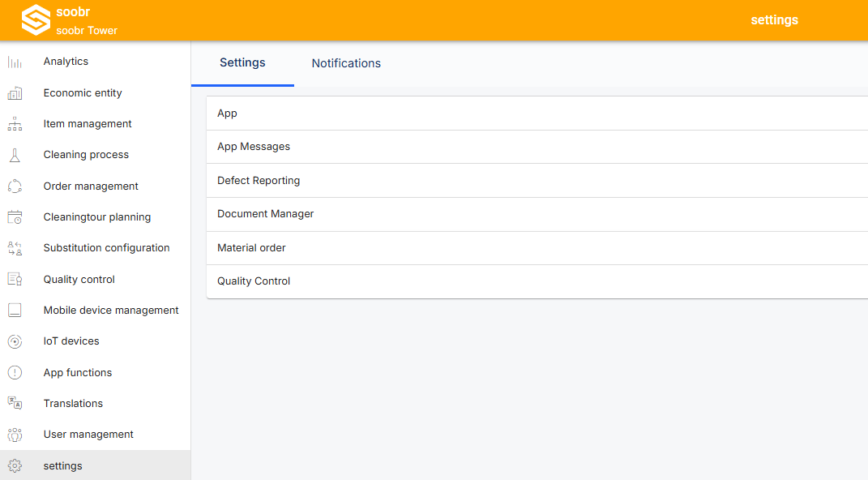This screenshot has width=868, height=480.
Task: Click the Mobile device management tablet icon
Action: tap(15, 310)
